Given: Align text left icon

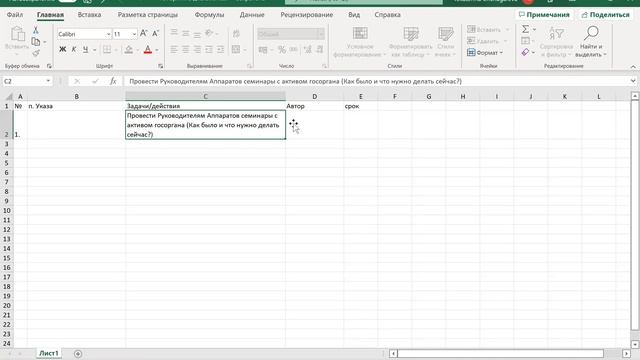Looking at the screenshot, I should point(174,50).
